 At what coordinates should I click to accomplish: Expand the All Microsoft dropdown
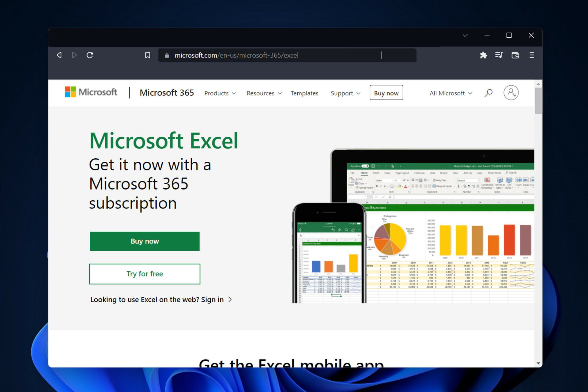(451, 93)
